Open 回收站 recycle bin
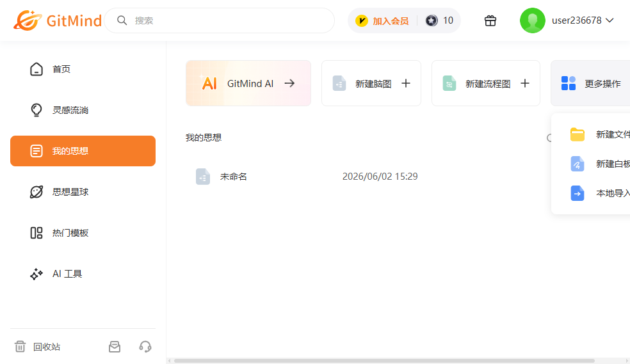The image size is (630, 364). (x=37, y=347)
